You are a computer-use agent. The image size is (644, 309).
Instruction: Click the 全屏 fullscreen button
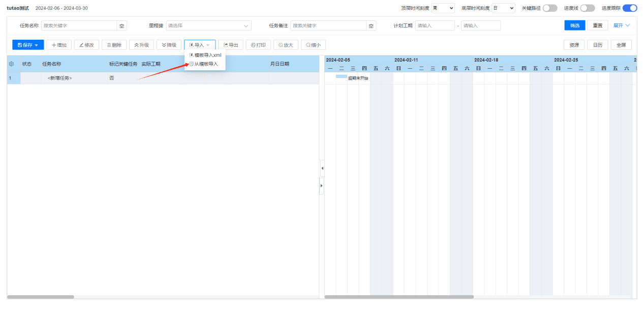pyautogui.click(x=621, y=45)
